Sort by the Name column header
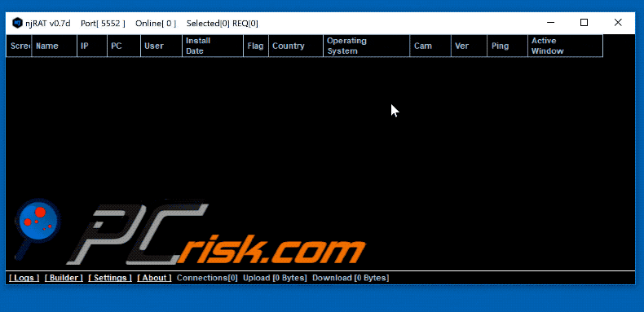This screenshot has width=644, height=312. (55, 46)
